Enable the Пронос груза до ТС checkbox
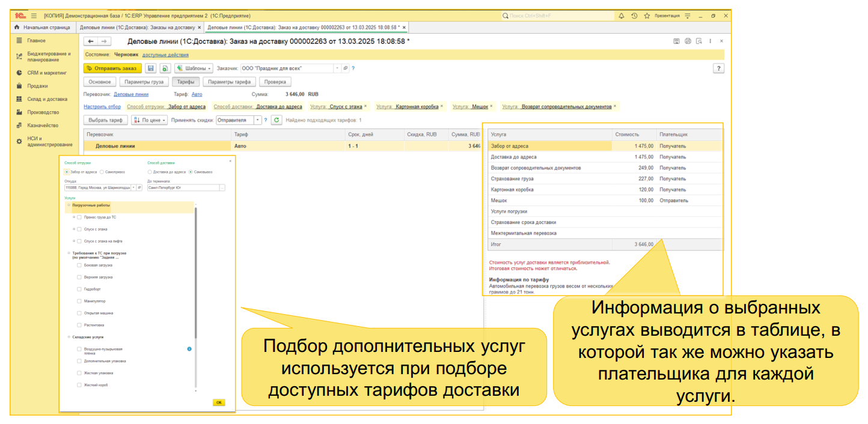Screen dimensions: 868x424 (x=79, y=217)
